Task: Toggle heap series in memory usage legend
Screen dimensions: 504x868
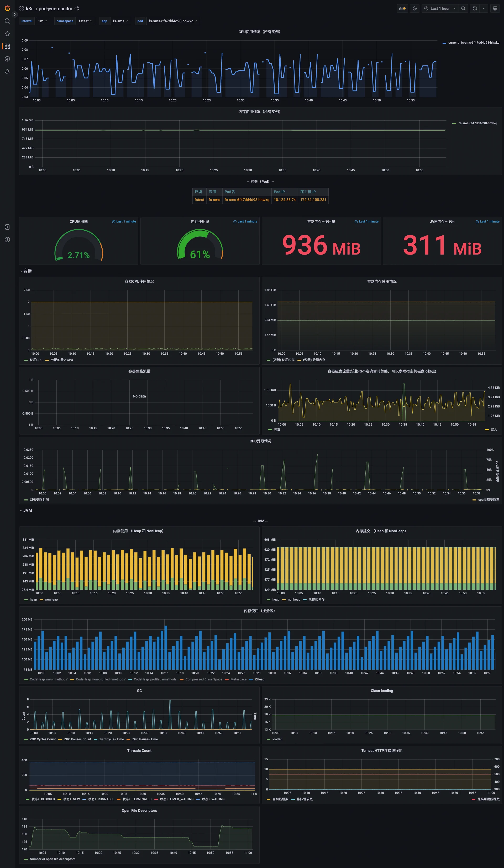Action: click(x=33, y=599)
